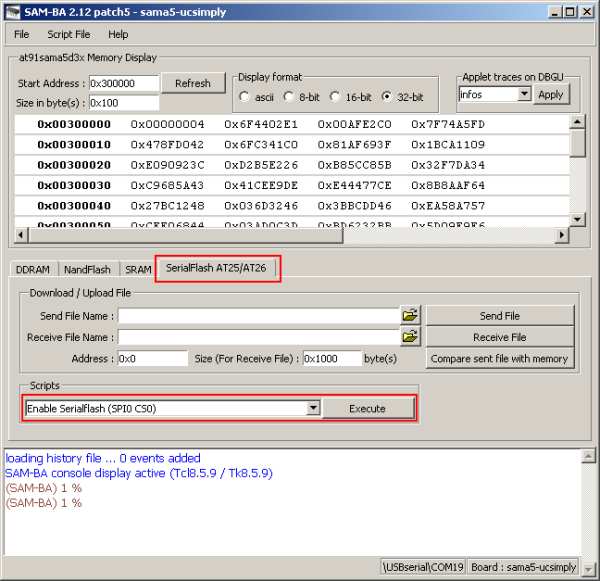Expand the Scripts dropdown list
Screen dimensions: 600x581
pos(313,408)
